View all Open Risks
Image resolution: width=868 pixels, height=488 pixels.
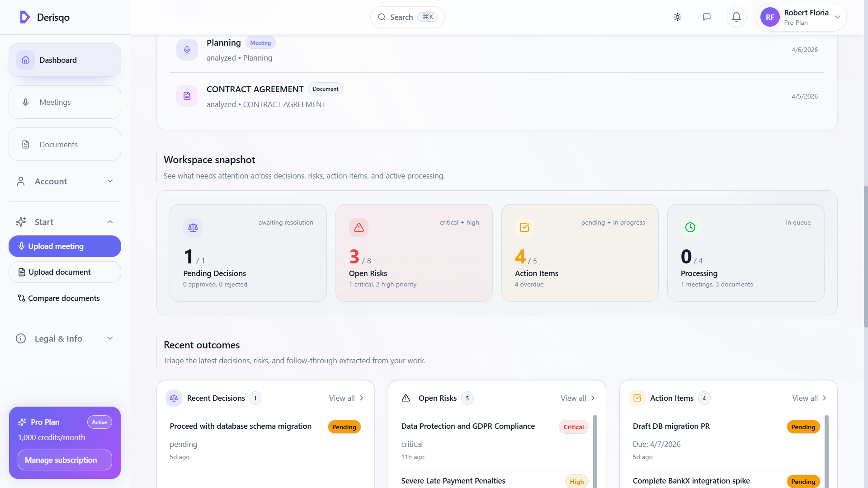click(578, 398)
